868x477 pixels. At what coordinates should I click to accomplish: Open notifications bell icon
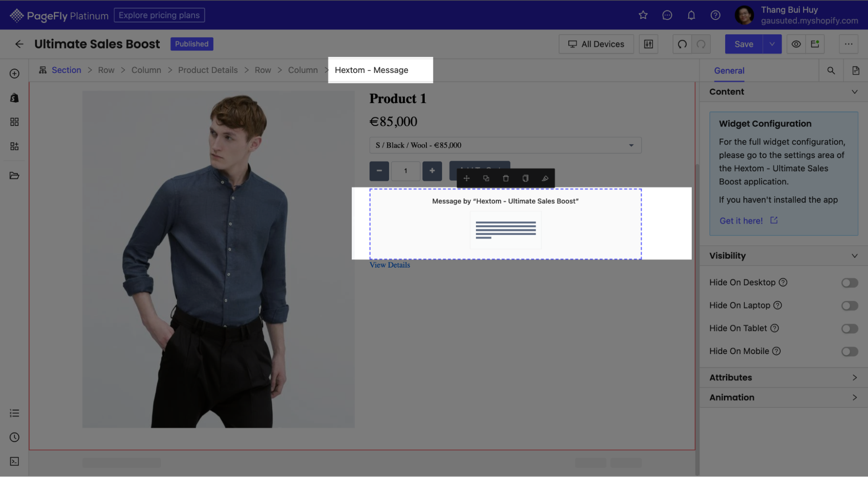[x=691, y=15]
